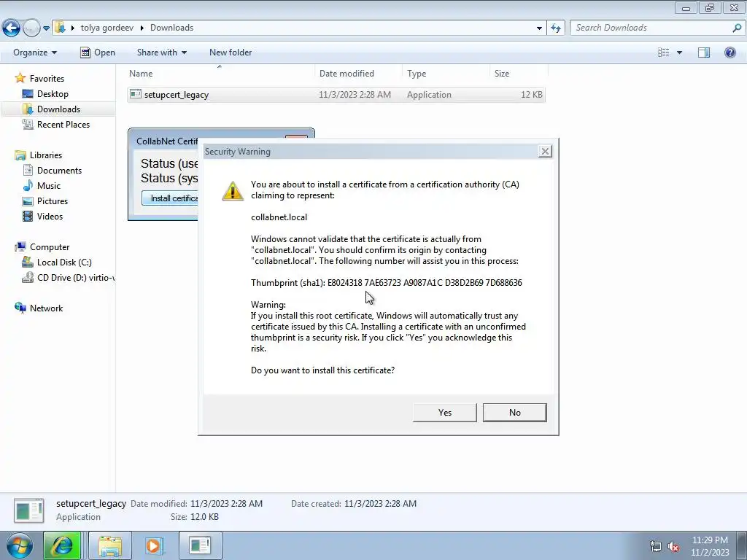Click the muted volume tray icon
The image size is (747, 560).
tap(673, 547)
